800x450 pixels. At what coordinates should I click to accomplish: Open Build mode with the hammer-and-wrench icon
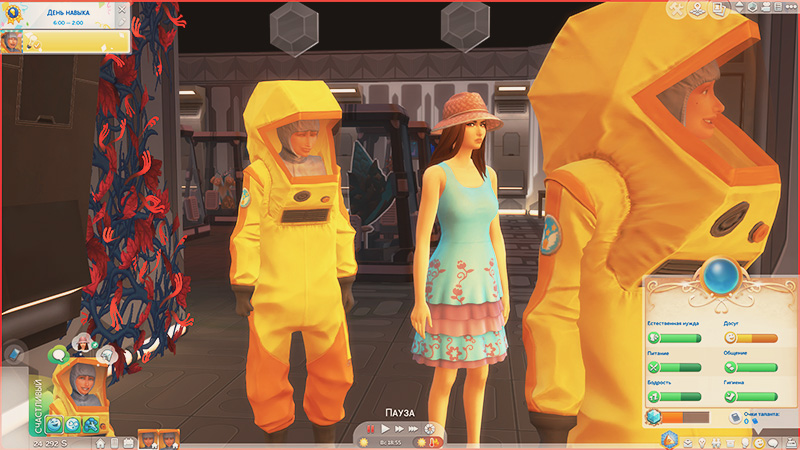pyautogui.click(x=677, y=9)
